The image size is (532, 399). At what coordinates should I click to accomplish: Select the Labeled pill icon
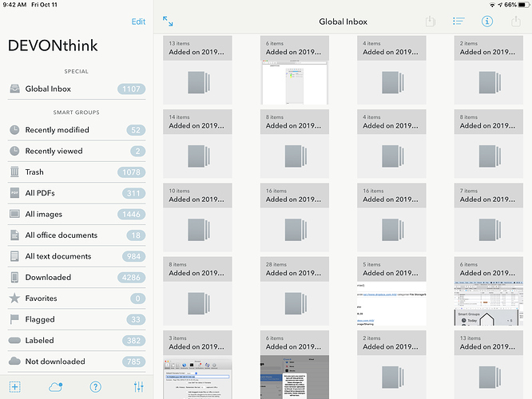click(14, 340)
